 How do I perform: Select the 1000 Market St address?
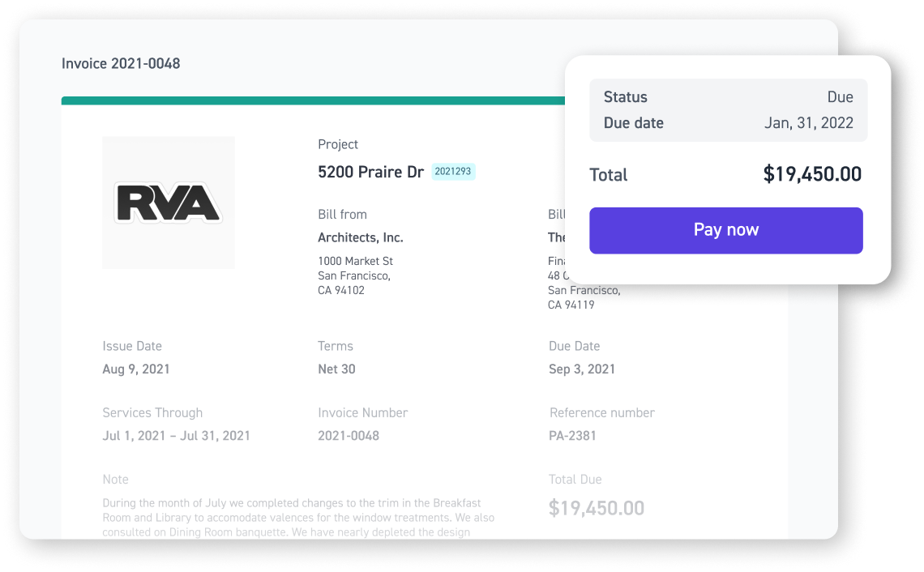(x=355, y=261)
